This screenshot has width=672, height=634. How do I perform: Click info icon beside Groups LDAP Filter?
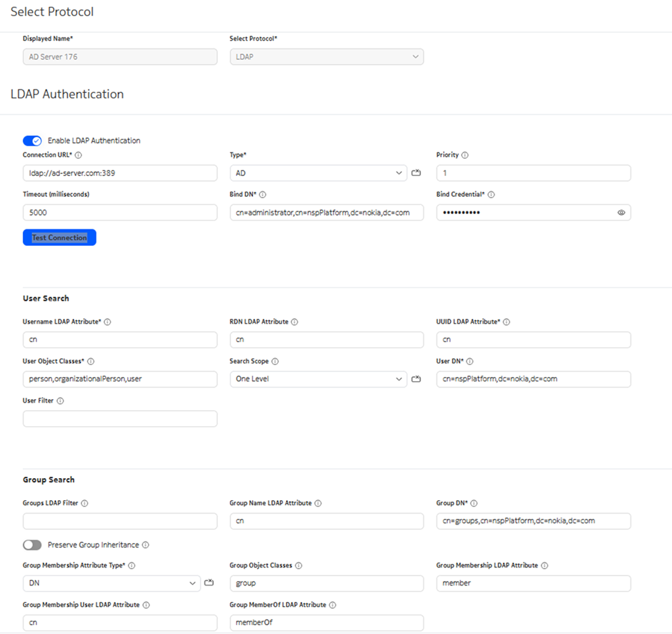click(x=85, y=503)
